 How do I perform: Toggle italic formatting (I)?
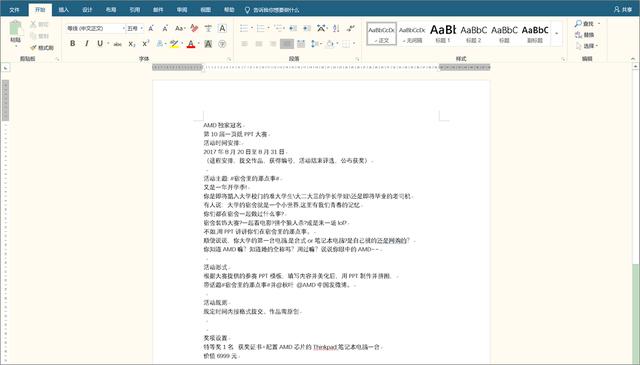[x=87, y=43]
